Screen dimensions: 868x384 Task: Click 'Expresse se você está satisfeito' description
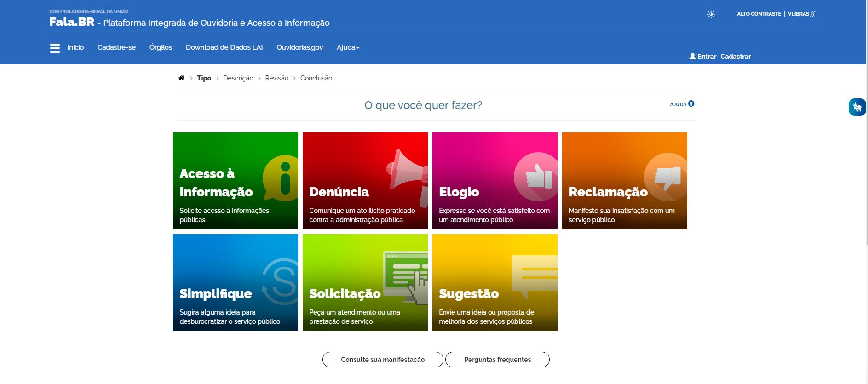click(x=494, y=215)
